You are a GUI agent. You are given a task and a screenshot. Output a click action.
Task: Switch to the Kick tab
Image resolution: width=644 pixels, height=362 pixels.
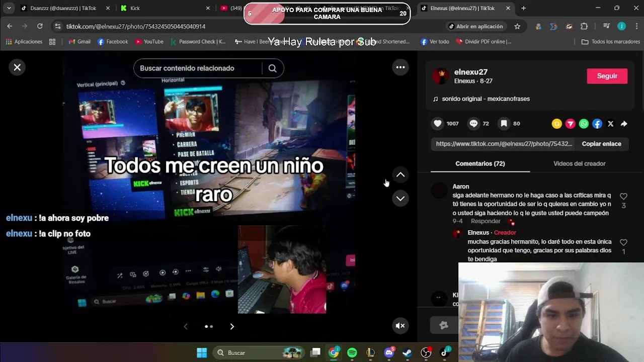pyautogui.click(x=164, y=8)
